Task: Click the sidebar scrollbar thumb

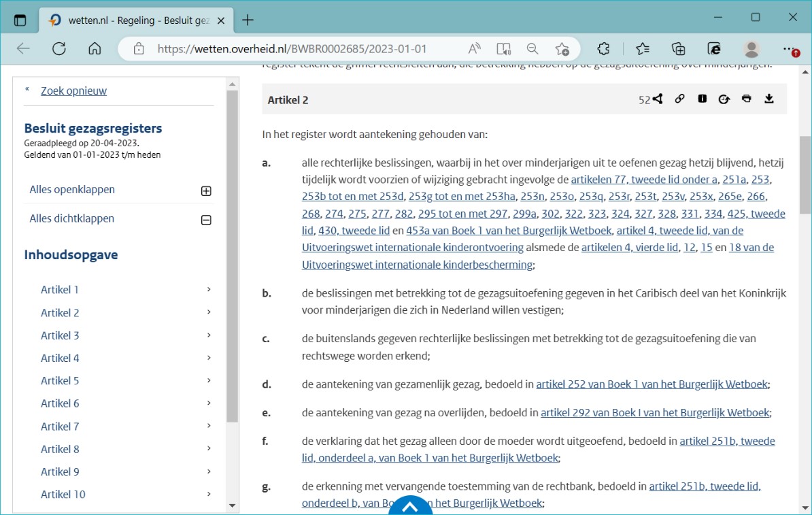Action: click(x=232, y=256)
